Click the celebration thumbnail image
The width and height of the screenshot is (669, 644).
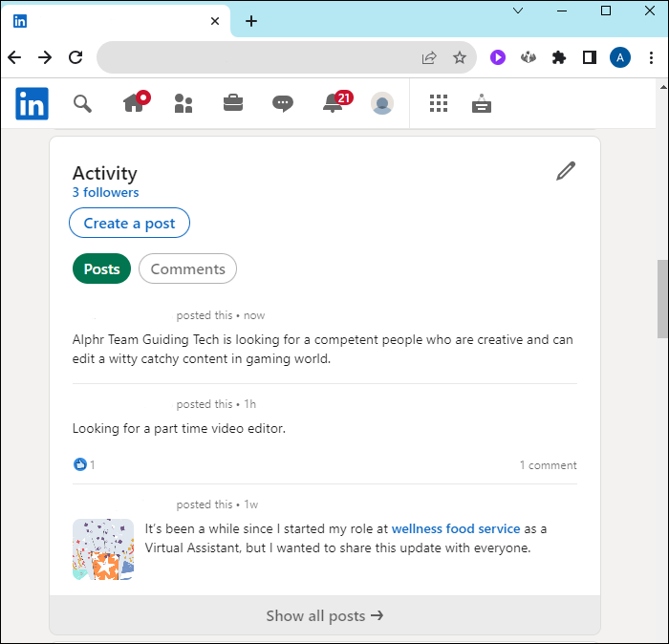[103, 549]
